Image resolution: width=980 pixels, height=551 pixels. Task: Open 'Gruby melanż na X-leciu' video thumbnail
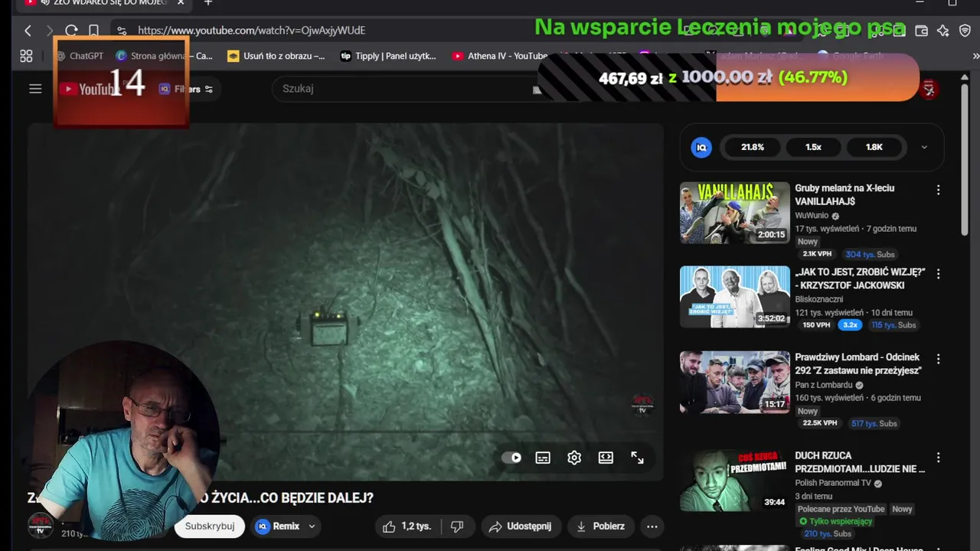735,213
